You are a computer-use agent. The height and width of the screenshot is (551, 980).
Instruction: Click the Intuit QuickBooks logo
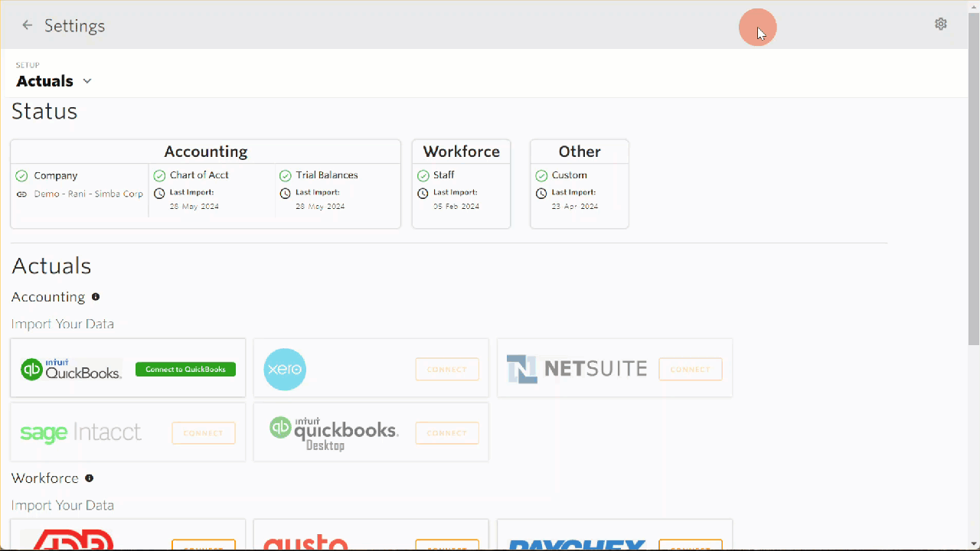coord(71,370)
